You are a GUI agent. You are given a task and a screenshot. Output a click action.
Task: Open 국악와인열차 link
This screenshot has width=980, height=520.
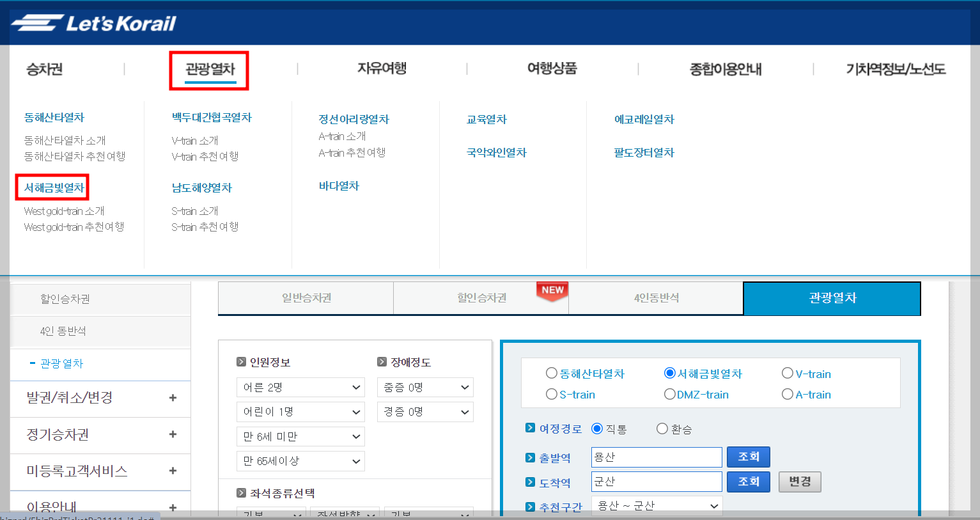(497, 153)
